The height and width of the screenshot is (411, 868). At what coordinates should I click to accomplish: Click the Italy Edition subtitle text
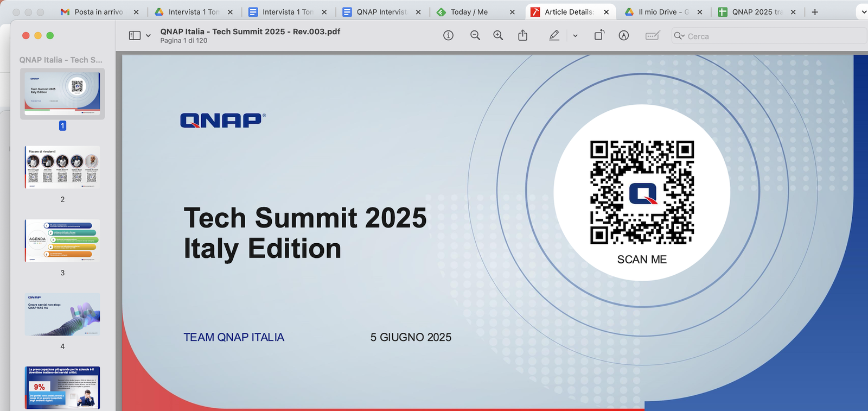pyautogui.click(x=263, y=249)
